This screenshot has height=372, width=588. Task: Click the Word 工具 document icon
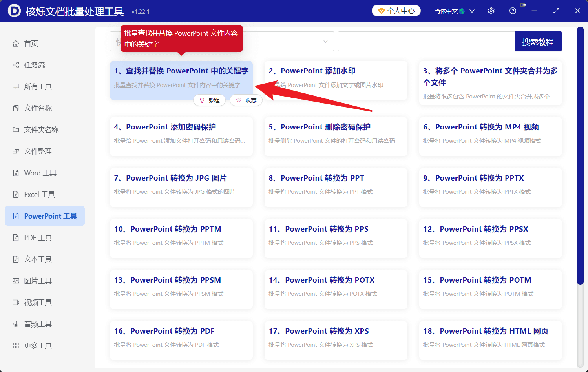pyautogui.click(x=16, y=173)
